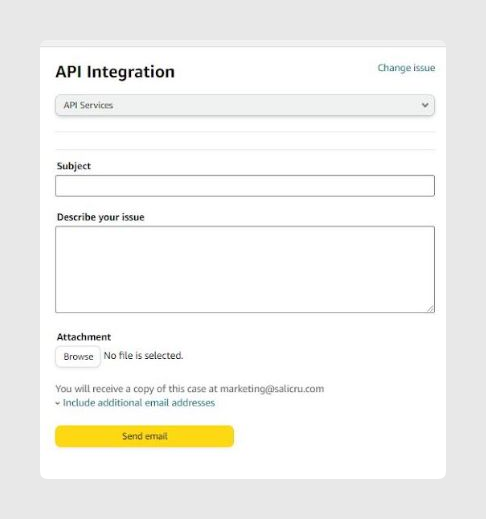Open the API Services dropdown

click(245, 105)
